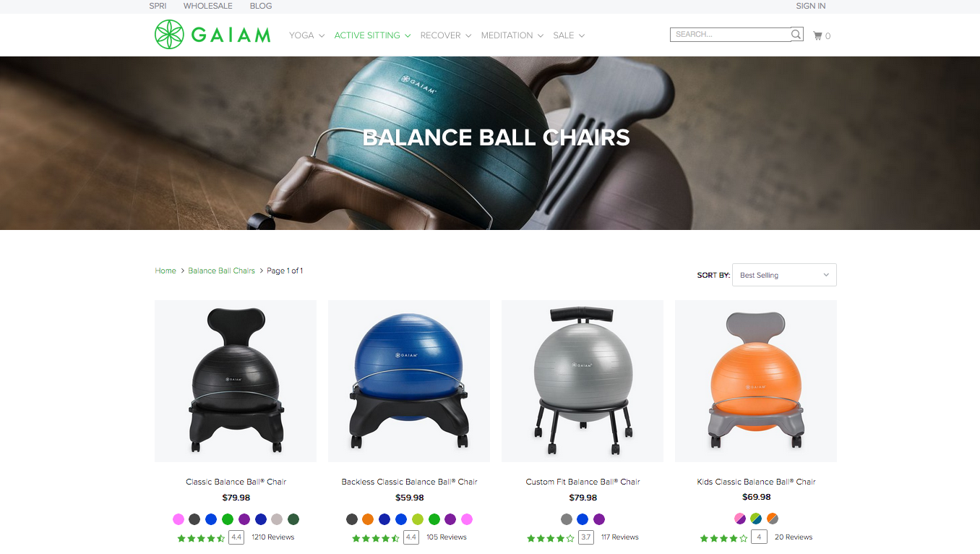Click the Home breadcrumb link
Viewport: 980px width, 554px height.
point(166,270)
